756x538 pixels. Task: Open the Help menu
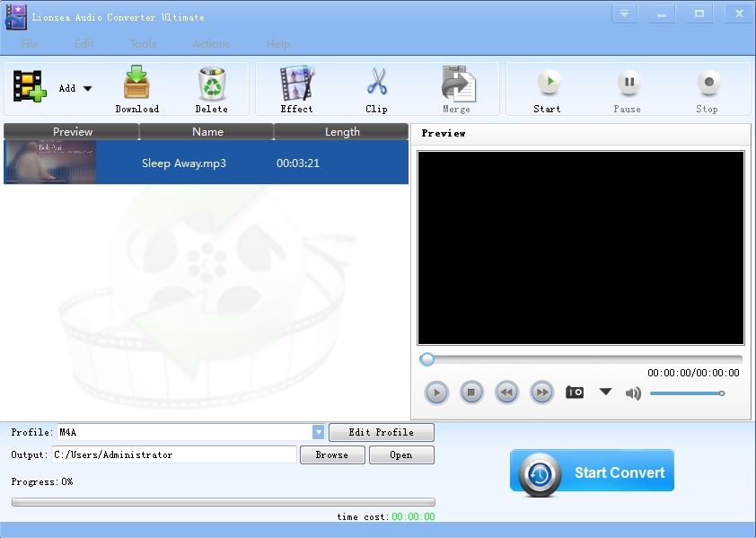coord(278,44)
